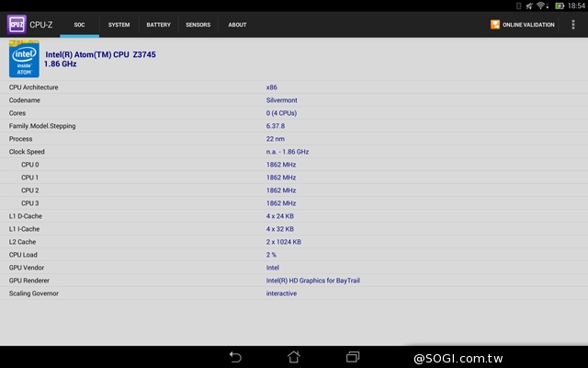The height and width of the screenshot is (368, 588).
Task: Tap the 6.37.8 value
Action: [x=276, y=126]
